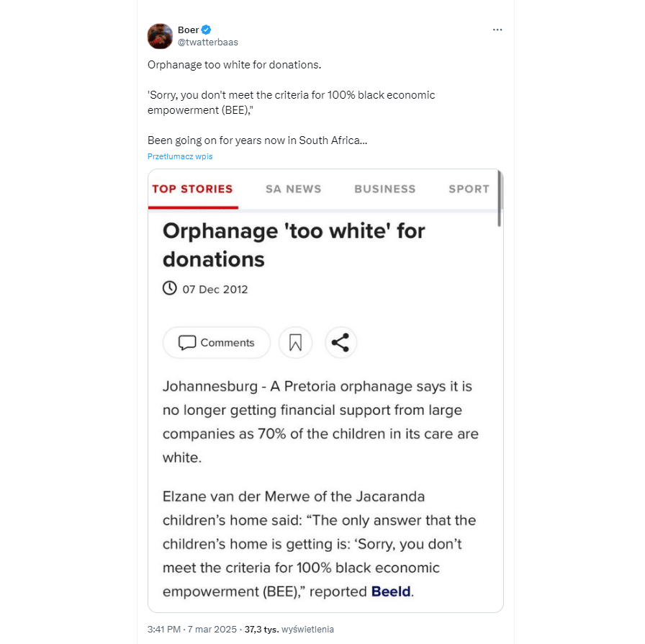This screenshot has width=645, height=644.
Task: Click the article image scrollbar
Action: click(x=500, y=198)
